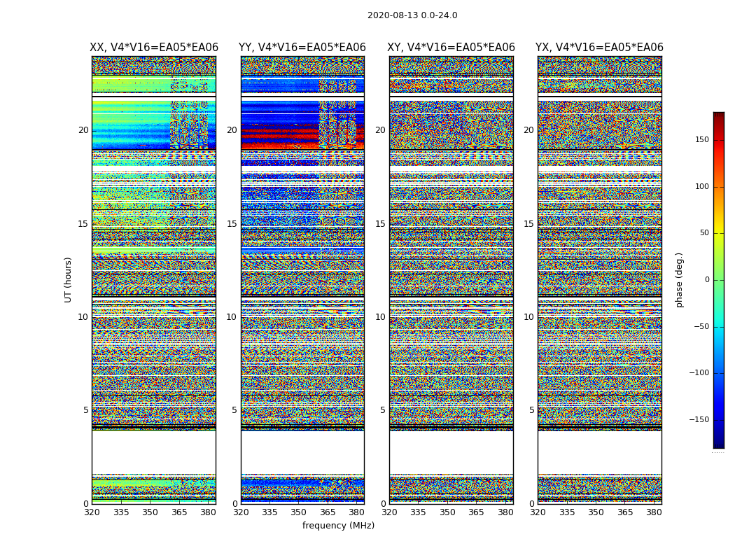This screenshot has width=735, height=560.
Task: Click the 15 hour tick of the YY panel
Action: [x=232, y=224]
